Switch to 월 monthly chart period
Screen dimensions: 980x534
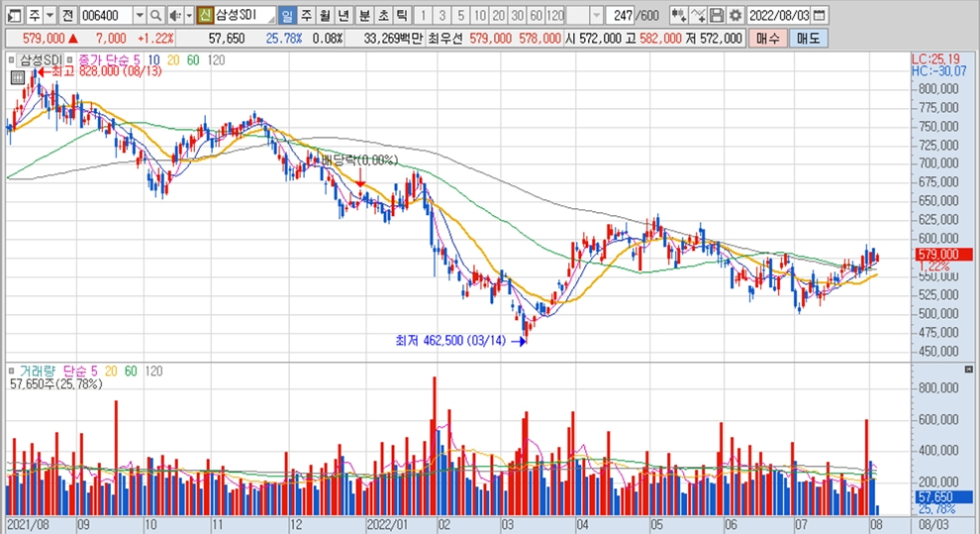[x=324, y=16]
